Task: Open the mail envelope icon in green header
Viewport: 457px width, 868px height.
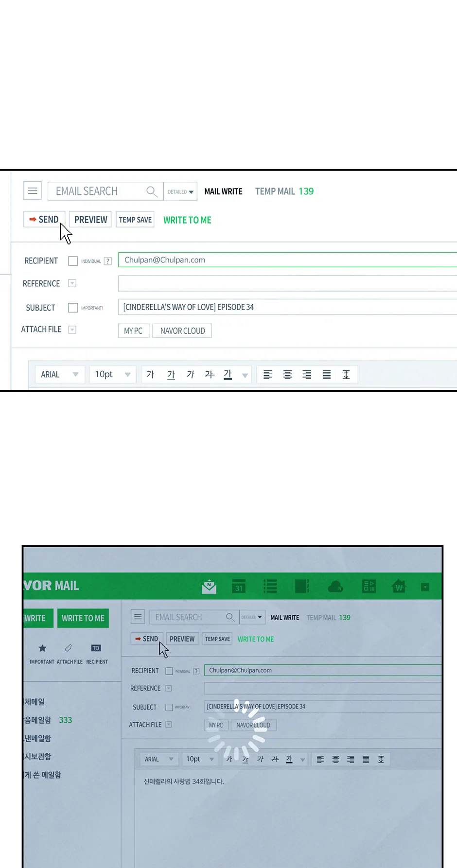Action: coord(209,587)
